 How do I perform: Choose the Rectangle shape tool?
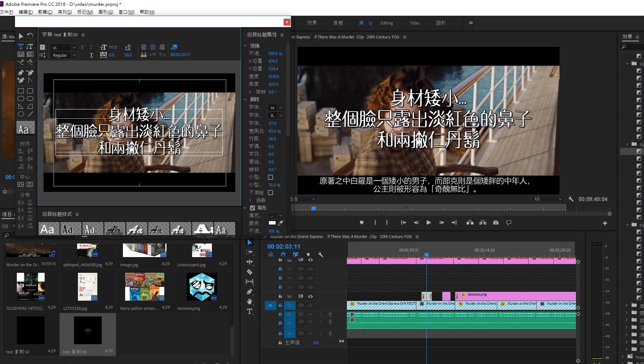point(20,90)
